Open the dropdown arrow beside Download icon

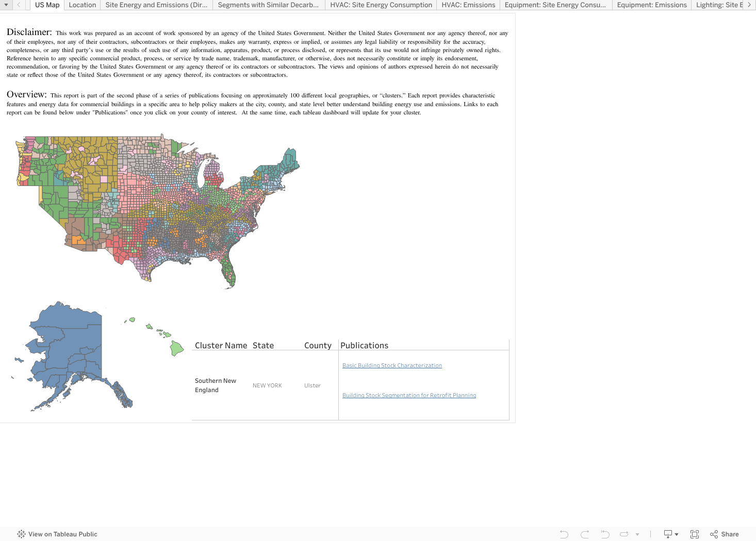[677, 535]
